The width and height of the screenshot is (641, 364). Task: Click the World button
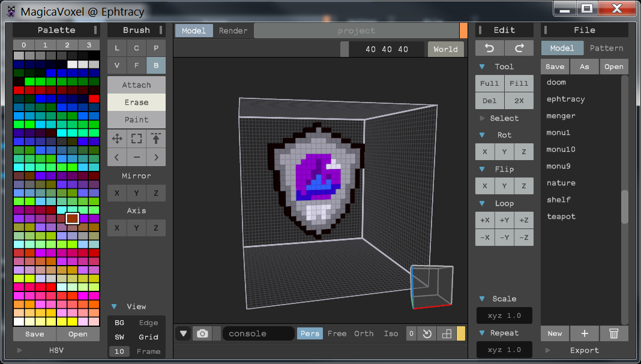pyautogui.click(x=445, y=49)
